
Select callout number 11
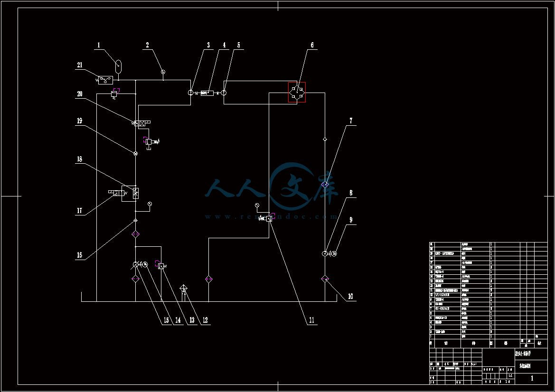[311, 320]
